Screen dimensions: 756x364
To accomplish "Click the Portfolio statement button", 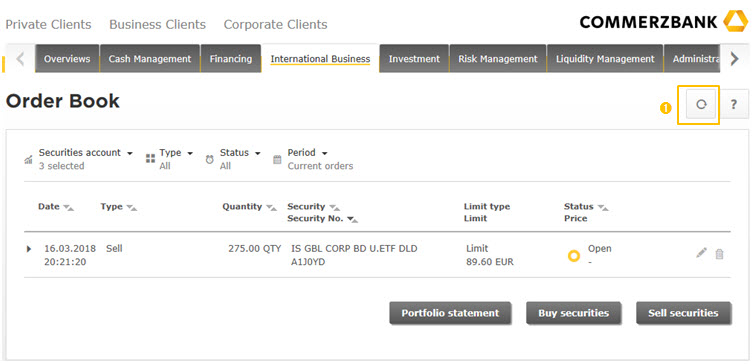I will pos(450,313).
